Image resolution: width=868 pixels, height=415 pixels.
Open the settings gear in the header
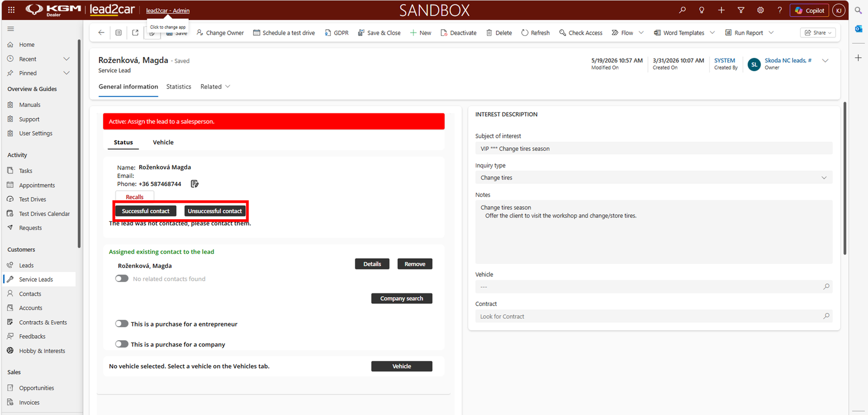click(761, 10)
